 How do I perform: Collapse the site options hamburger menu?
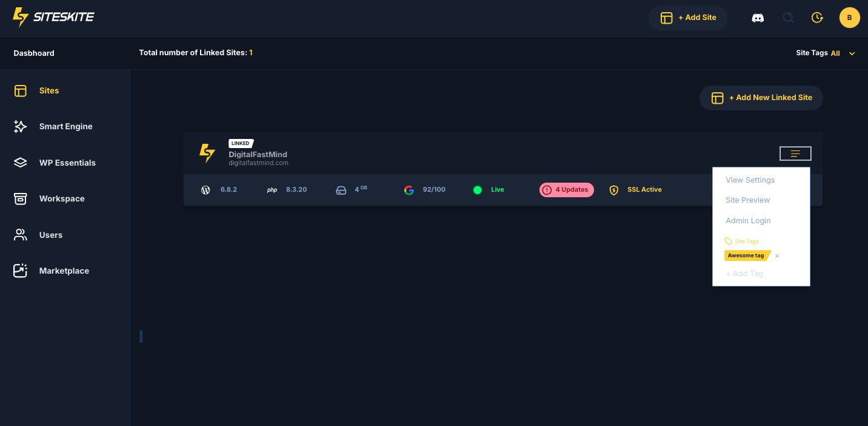[795, 154]
